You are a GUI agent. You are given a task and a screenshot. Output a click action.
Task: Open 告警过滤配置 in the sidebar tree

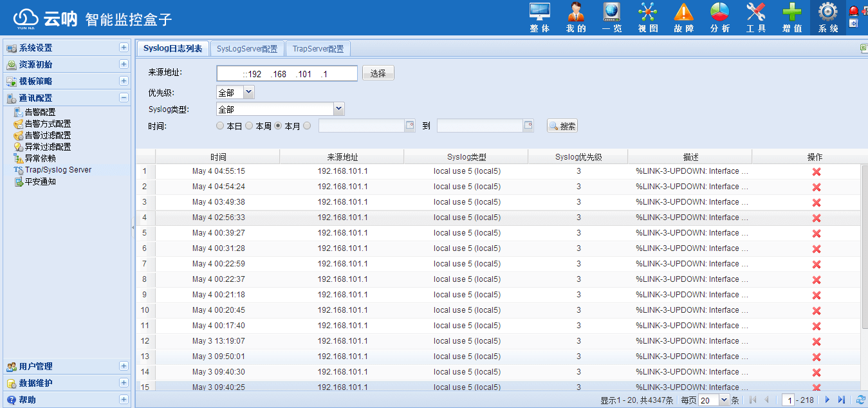pyautogui.click(x=48, y=135)
